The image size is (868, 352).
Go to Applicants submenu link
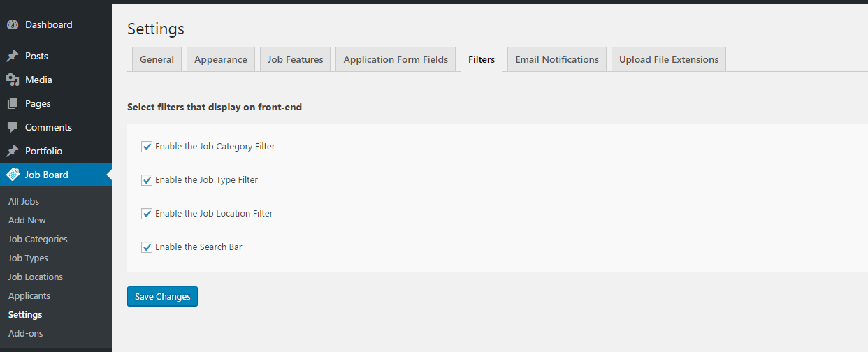[29, 295]
